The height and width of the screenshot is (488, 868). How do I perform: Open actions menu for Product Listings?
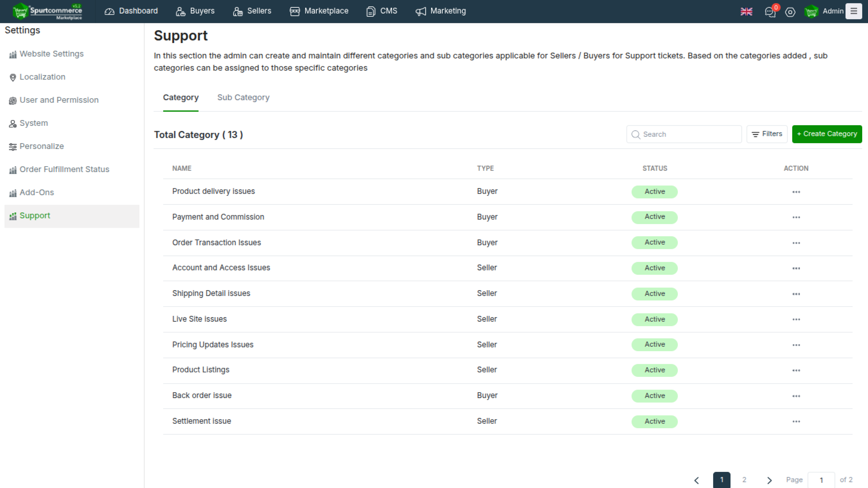pyautogui.click(x=796, y=370)
